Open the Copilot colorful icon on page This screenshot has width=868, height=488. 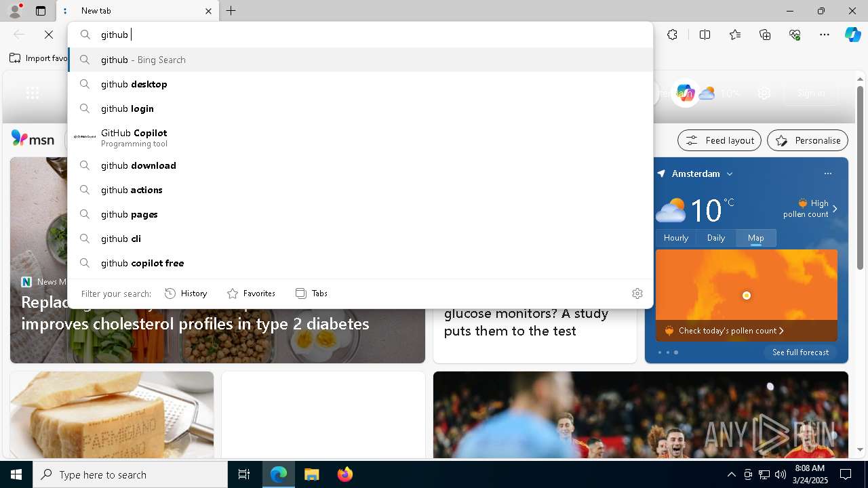click(685, 93)
